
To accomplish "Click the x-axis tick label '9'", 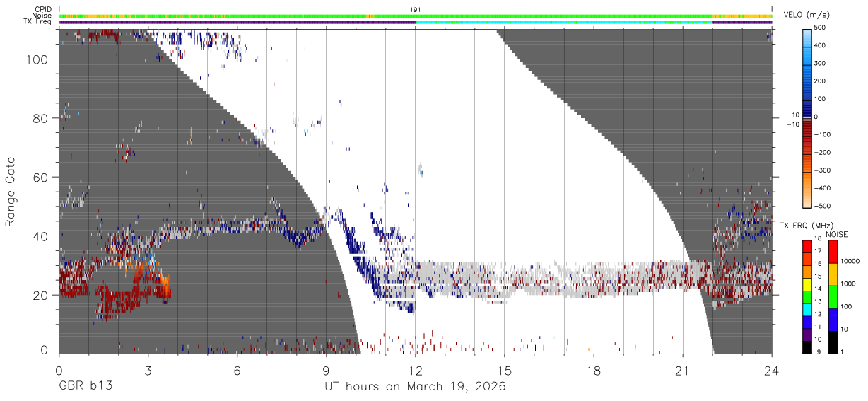I will pyautogui.click(x=326, y=370).
